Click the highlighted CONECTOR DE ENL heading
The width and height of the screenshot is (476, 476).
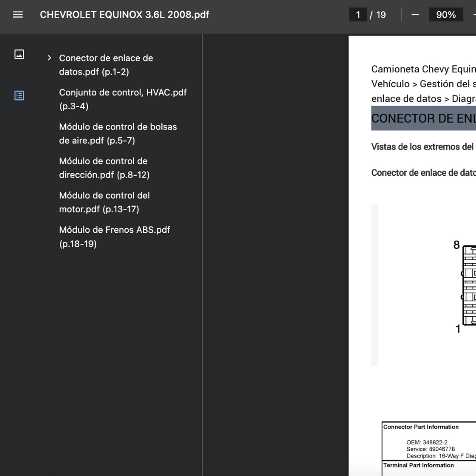tap(424, 118)
